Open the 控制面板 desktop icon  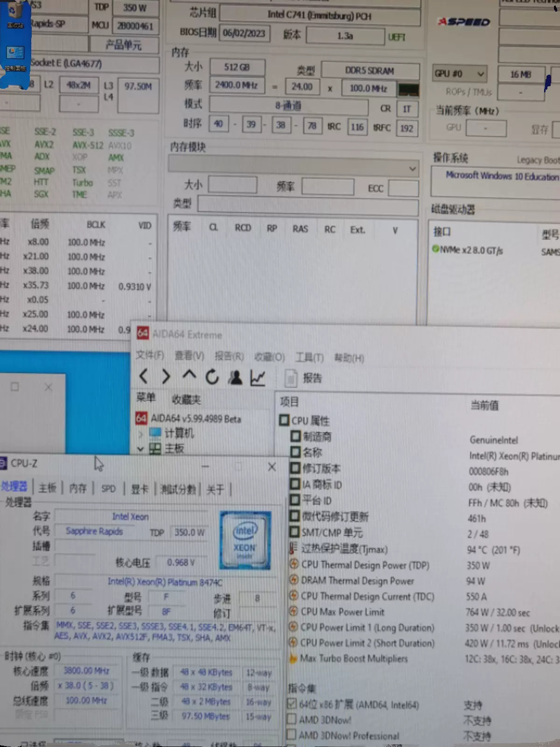click(x=15, y=58)
